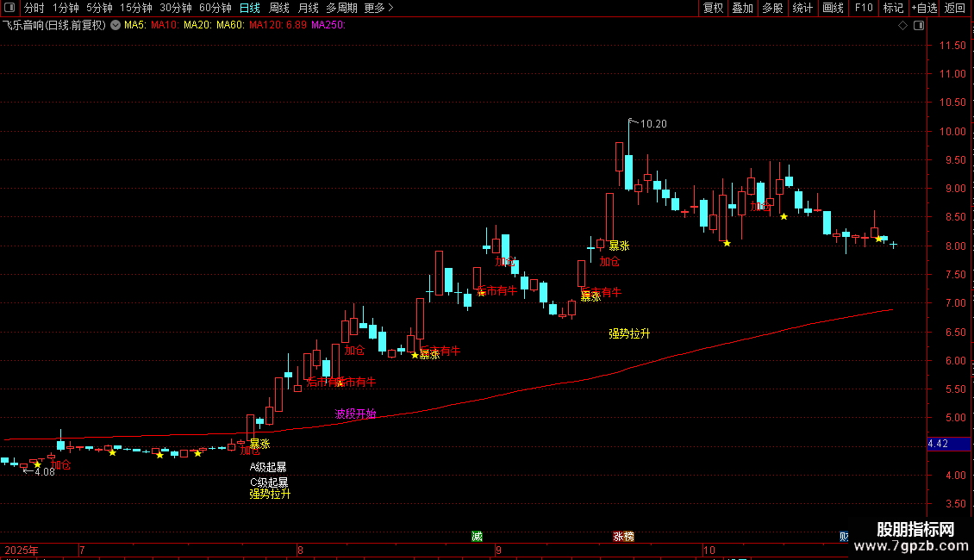Viewport: 974px width, 560px height.
Task: Toggle the left sidebar panel icon
Action: (9, 8)
